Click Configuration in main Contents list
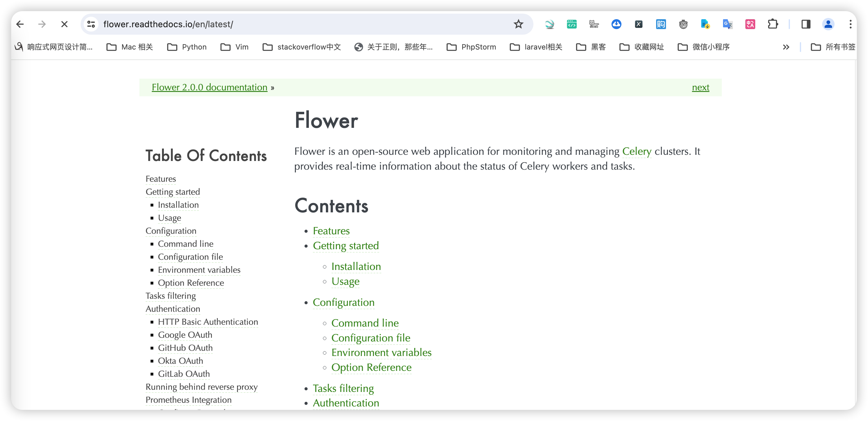The height and width of the screenshot is (421, 868). 343,302
